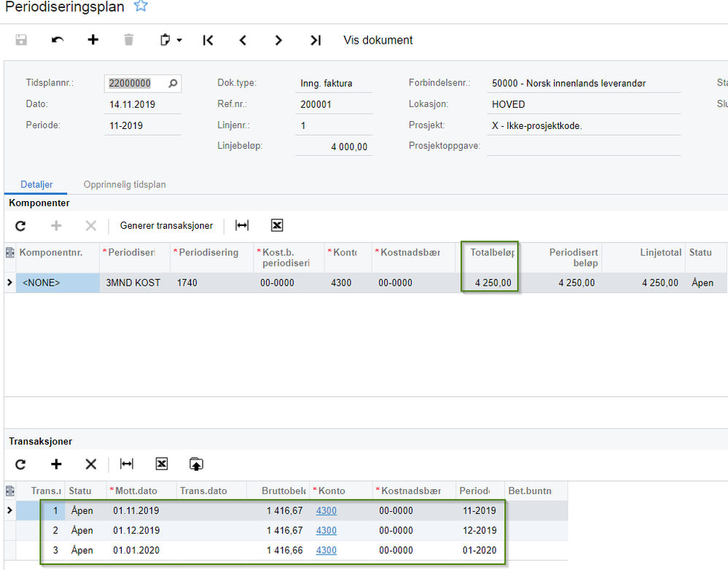Go to the previous record

pyautogui.click(x=243, y=40)
